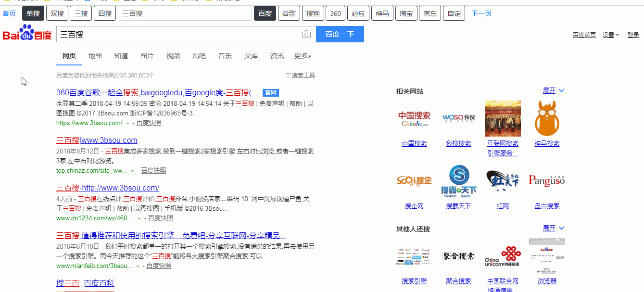
Task: Open dropdown arrow beside top.chinaz.com URL
Action: [132, 171]
